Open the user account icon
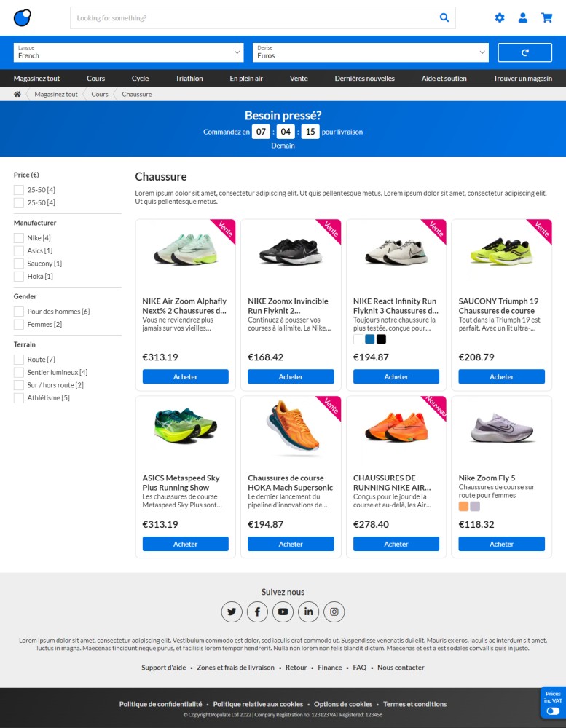This screenshot has height=728, width=566. 523,17
